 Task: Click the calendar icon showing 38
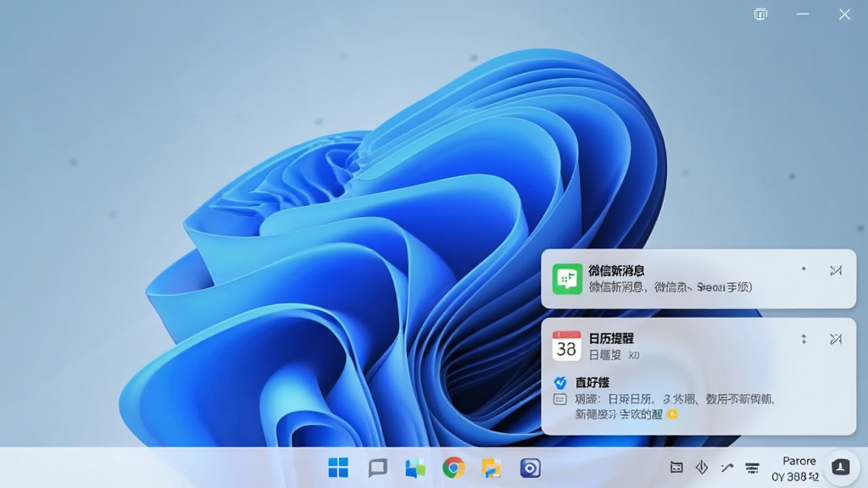click(x=566, y=346)
